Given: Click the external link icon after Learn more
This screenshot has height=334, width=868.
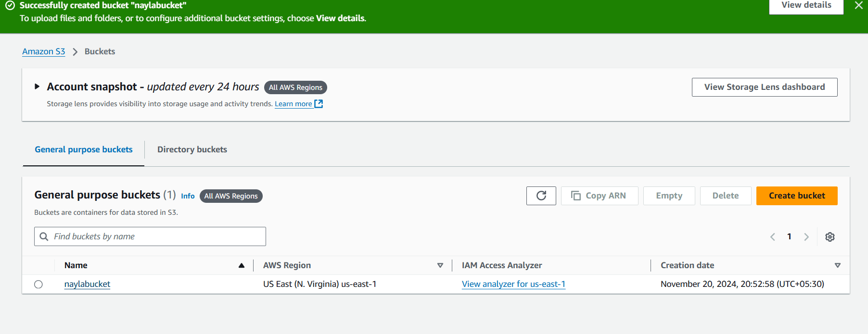Looking at the screenshot, I should (x=319, y=104).
